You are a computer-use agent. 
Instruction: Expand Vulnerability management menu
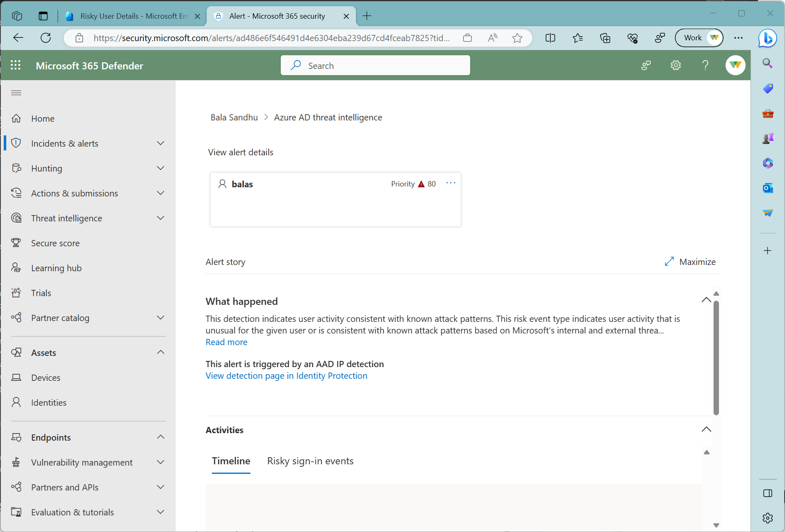[161, 462]
